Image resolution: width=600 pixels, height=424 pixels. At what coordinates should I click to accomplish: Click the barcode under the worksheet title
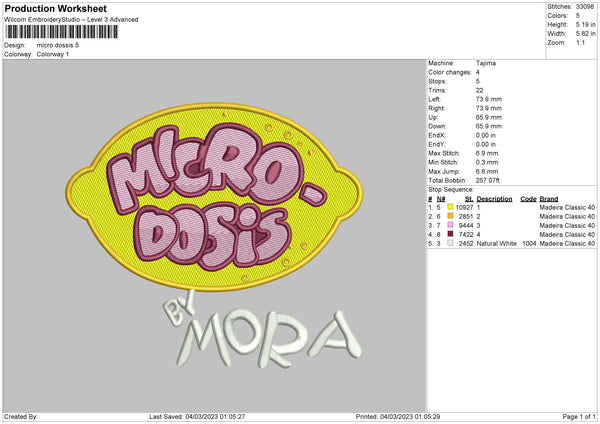pyautogui.click(x=62, y=32)
